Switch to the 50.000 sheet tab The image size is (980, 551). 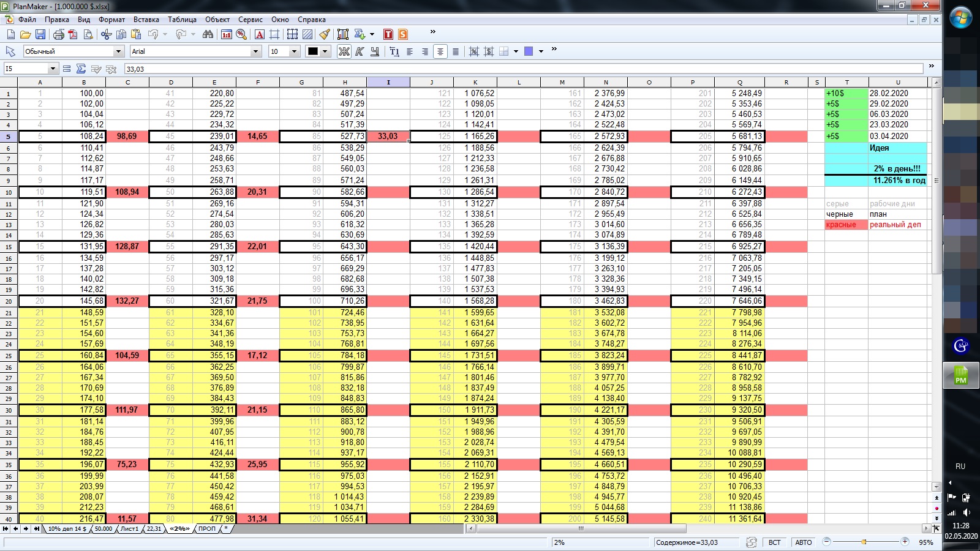tap(103, 529)
